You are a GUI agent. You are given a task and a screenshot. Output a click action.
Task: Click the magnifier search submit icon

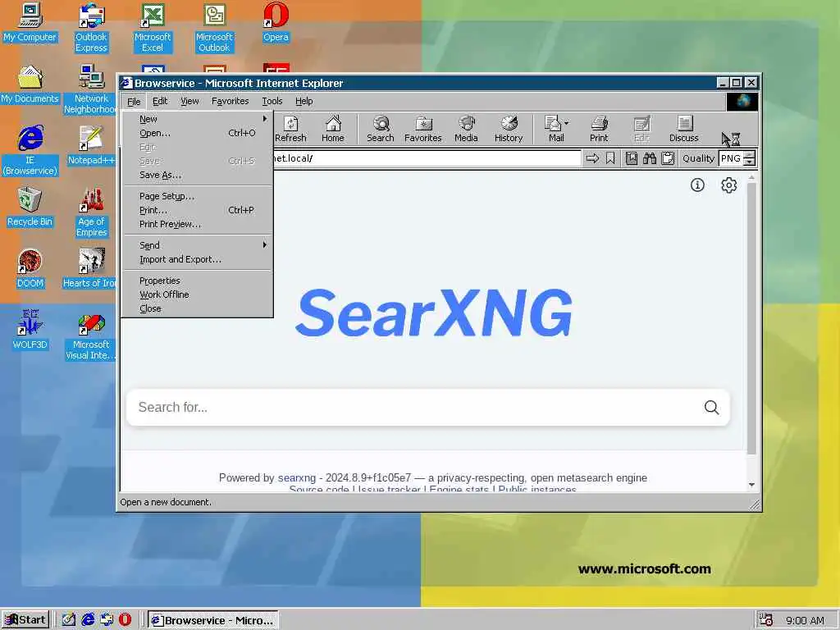711,407
